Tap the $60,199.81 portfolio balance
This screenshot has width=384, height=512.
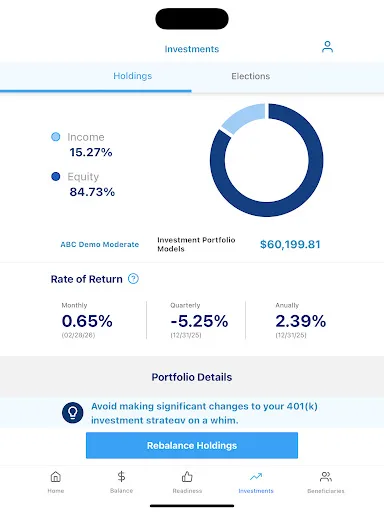pos(290,244)
